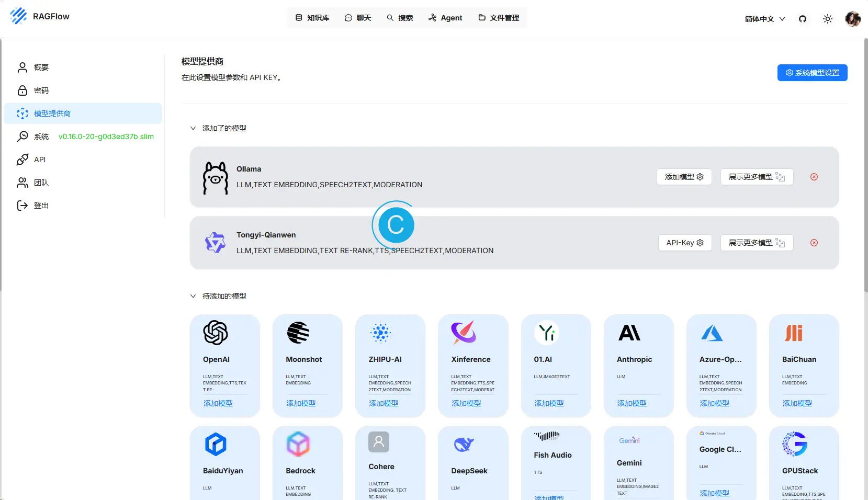The width and height of the screenshot is (868, 500).
Task: Click Tongyi-Qianwen API-Key button
Action: (685, 243)
